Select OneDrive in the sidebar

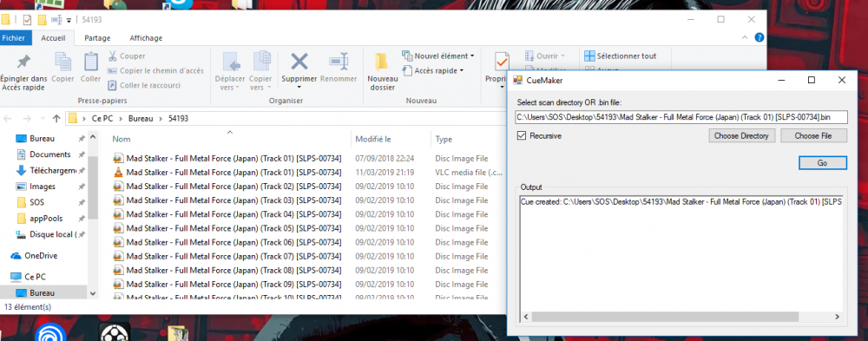pyautogui.click(x=41, y=256)
